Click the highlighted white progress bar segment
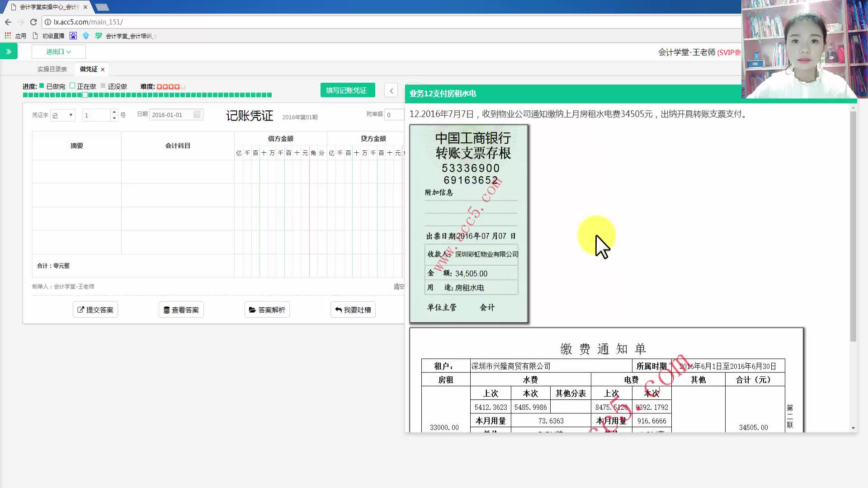Screen dimensions: 868x488 coord(85,95)
